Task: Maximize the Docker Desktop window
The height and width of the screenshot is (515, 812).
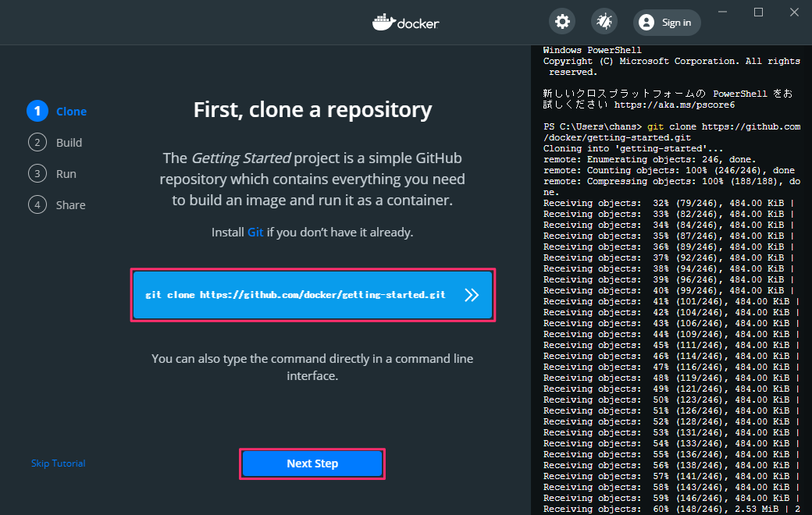Action: [x=758, y=12]
